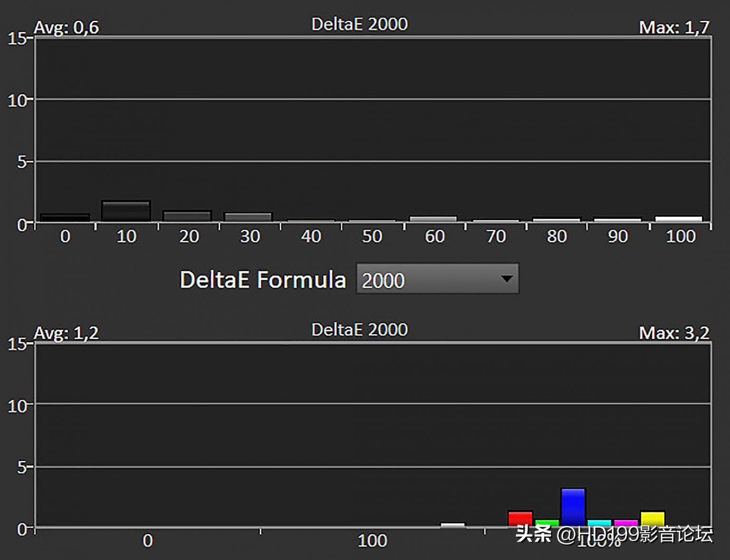
Task: Pick the grayscale bar above 30
Action: click(248, 217)
